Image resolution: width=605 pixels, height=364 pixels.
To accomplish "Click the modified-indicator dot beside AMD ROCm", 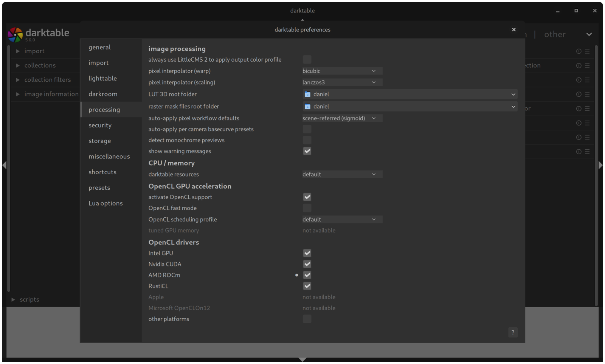I will (296, 275).
